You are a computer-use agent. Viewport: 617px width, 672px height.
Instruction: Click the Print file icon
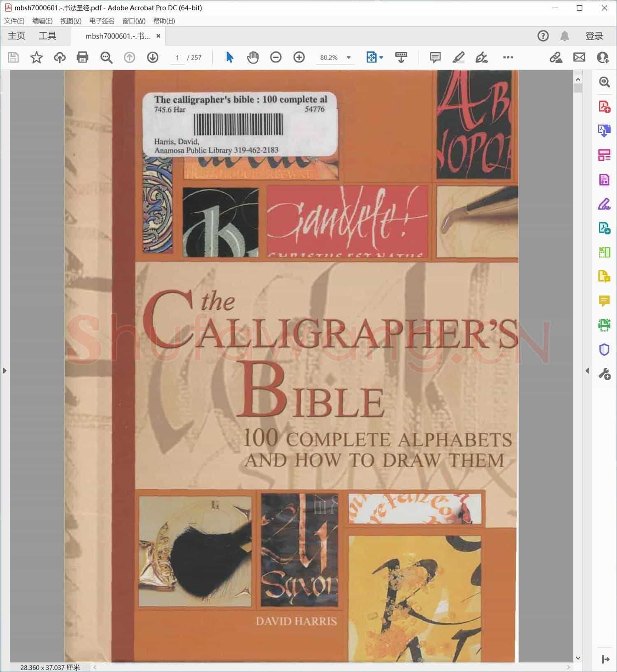[x=83, y=57]
